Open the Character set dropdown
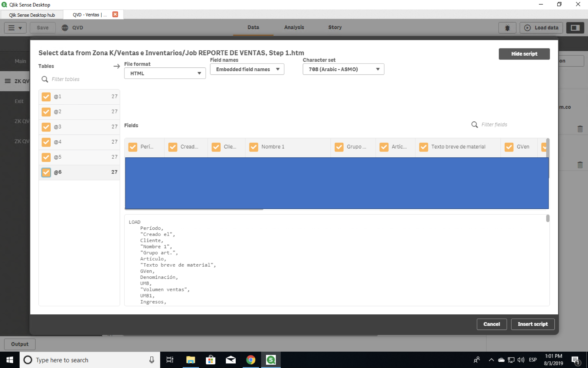588x368 pixels. click(x=378, y=69)
